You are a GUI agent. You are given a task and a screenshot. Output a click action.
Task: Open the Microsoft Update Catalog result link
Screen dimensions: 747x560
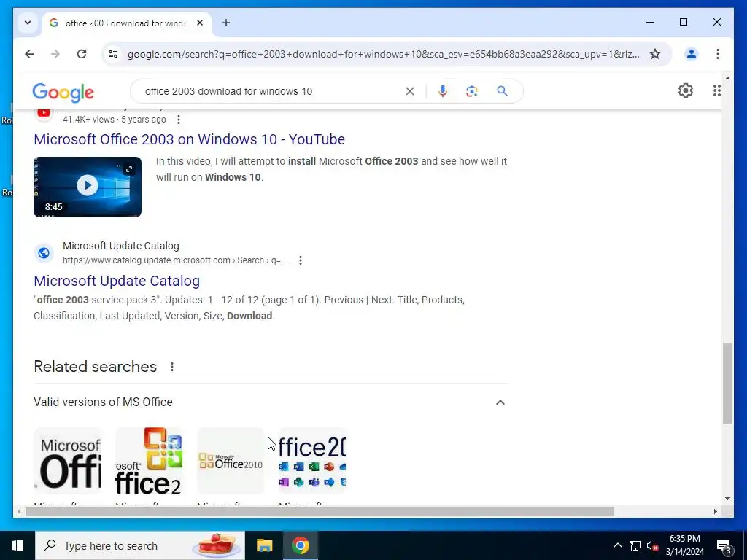coord(117,281)
